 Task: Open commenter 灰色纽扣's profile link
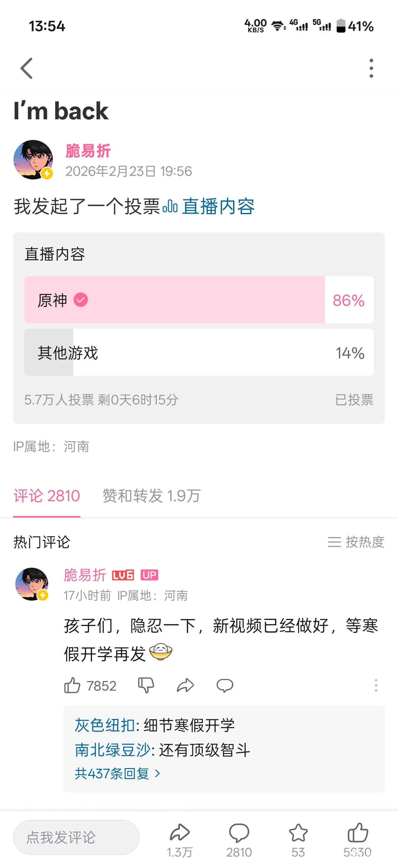[x=105, y=725]
